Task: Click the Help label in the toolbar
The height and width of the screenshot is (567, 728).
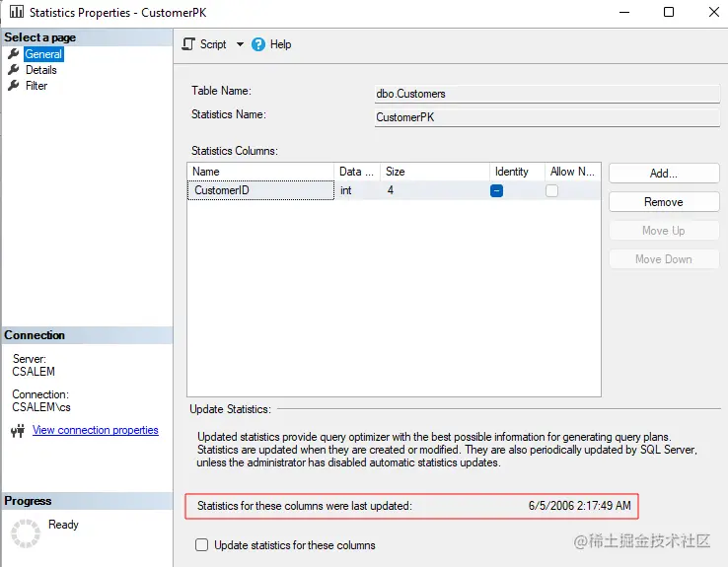Action: (x=280, y=44)
